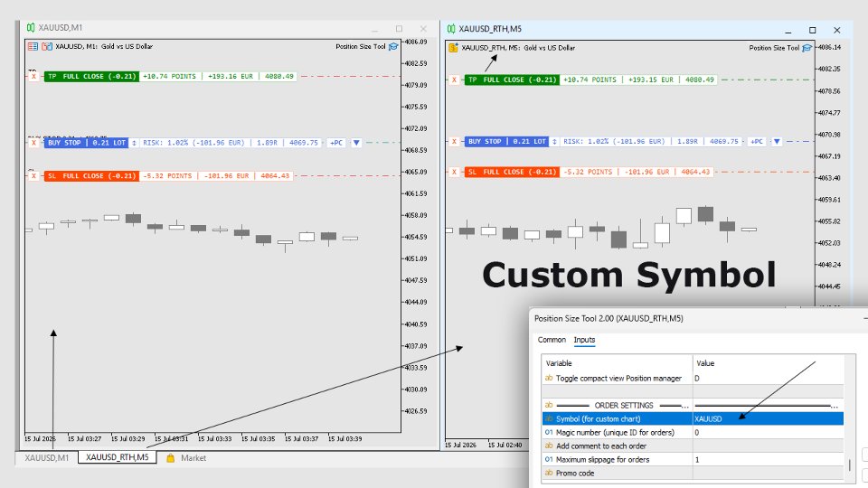Click SL FULL CLOSE label in XAUUSD,M1 chart
This screenshot has width=868, height=488.
[x=91, y=176]
